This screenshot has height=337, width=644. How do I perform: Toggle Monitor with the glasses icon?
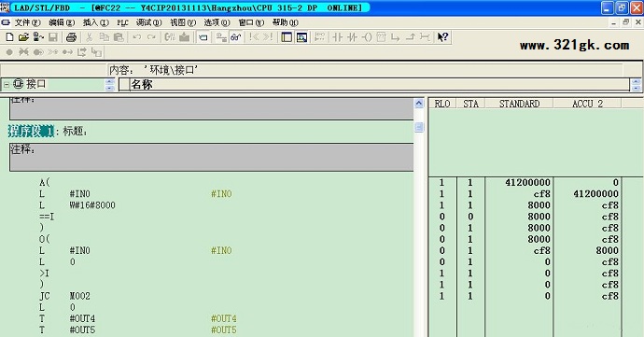coord(236,37)
